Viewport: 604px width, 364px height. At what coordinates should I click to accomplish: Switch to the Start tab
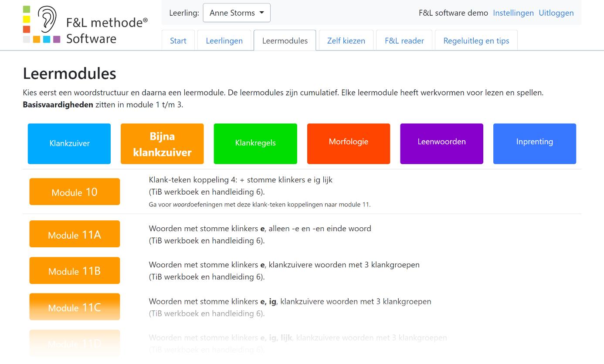tap(178, 41)
